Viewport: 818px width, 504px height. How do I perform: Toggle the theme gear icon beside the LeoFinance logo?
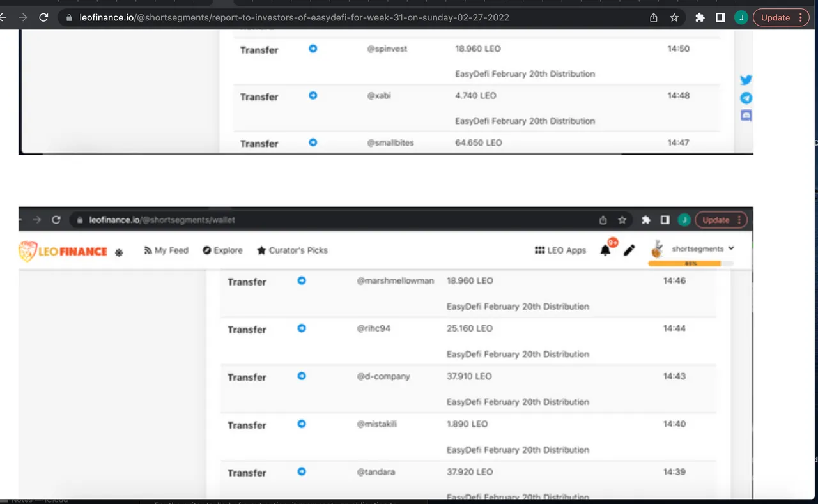(x=118, y=253)
